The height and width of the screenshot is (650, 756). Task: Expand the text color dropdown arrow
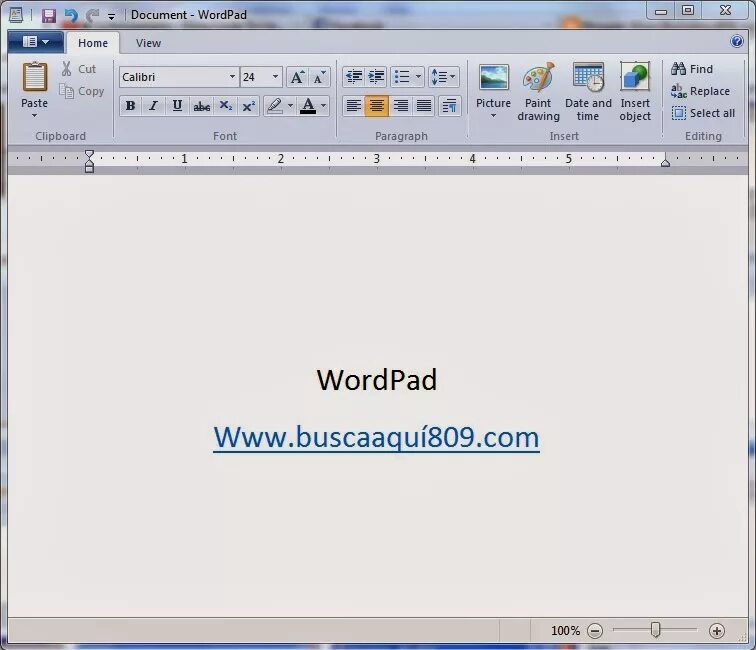[324, 106]
